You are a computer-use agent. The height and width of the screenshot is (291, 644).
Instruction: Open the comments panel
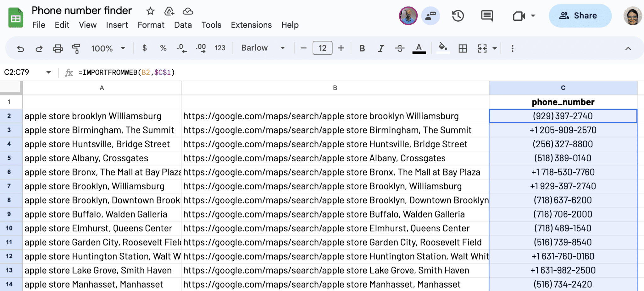pos(486,15)
